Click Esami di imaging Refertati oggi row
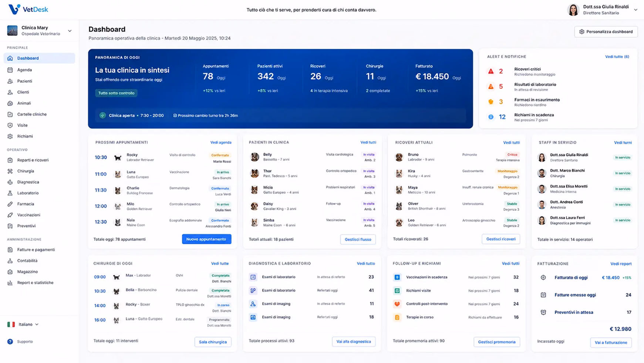Screen dimensions: 644x363 pos(312,317)
